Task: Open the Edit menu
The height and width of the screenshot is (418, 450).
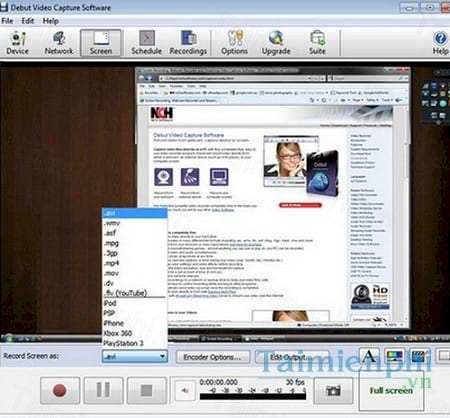Action: tap(28, 21)
